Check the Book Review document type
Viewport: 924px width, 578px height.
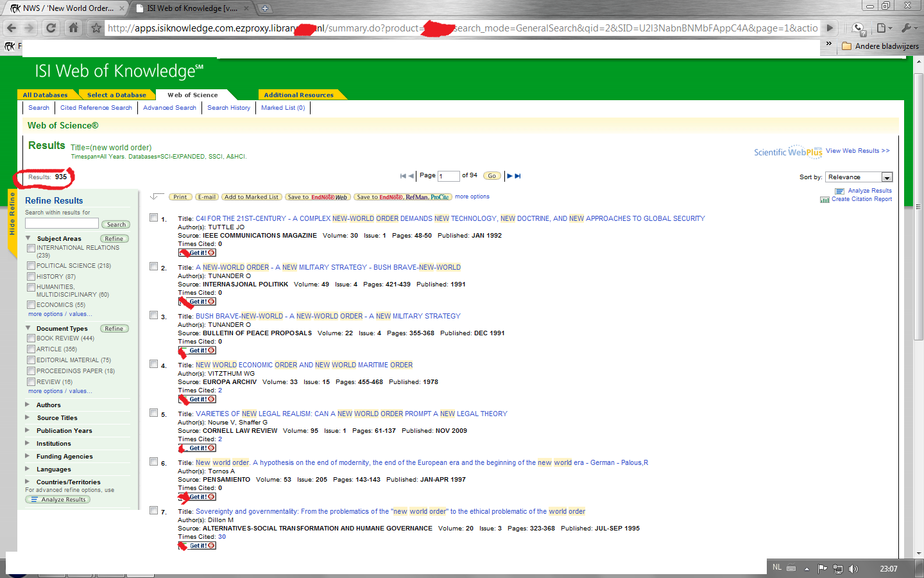point(31,338)
